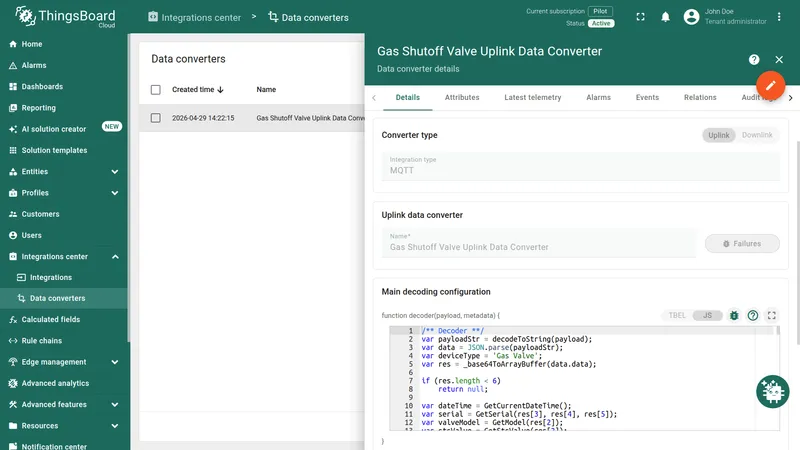Switch the decoder language to TBEL

(677, 315)
